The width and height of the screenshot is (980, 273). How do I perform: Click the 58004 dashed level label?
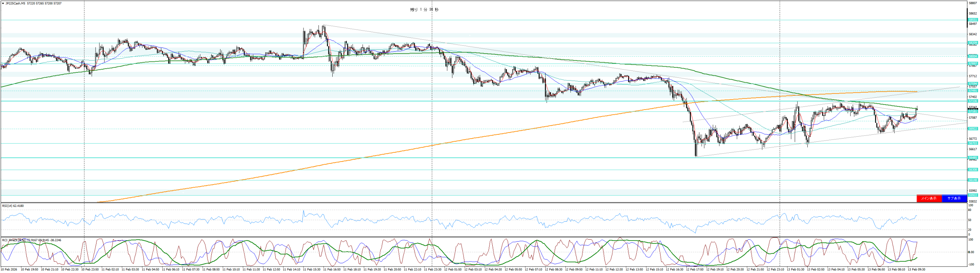click(x=972, y=56)
